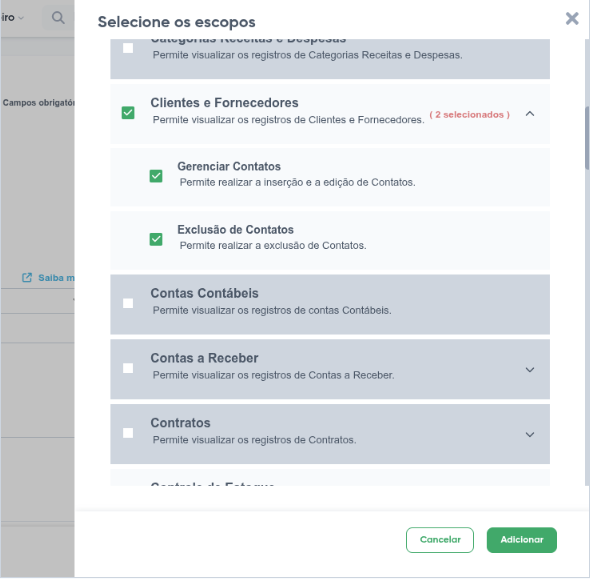
Task: Click the Contas Contábeis heading
Action: [x=204, y=293]
